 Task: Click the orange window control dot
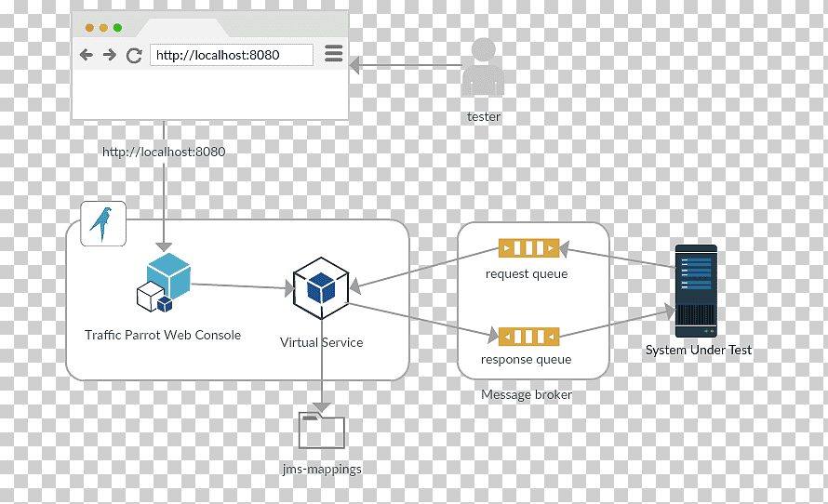point(89,28)
